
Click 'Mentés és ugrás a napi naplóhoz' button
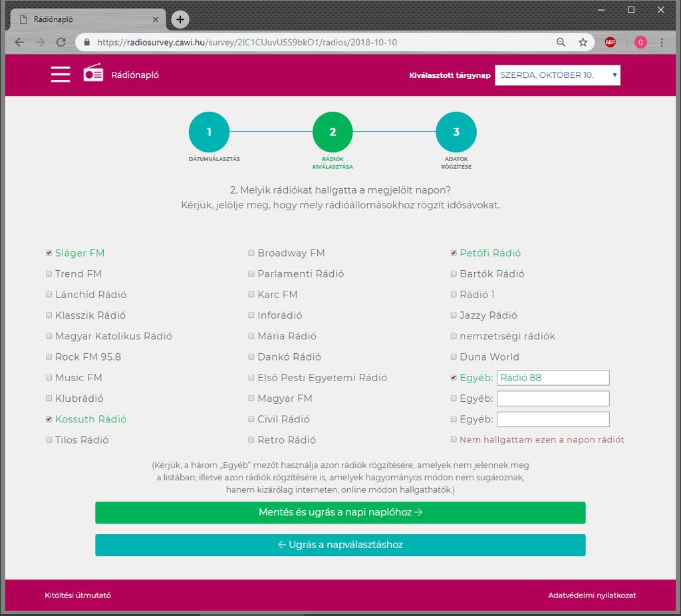pos(340,513)
